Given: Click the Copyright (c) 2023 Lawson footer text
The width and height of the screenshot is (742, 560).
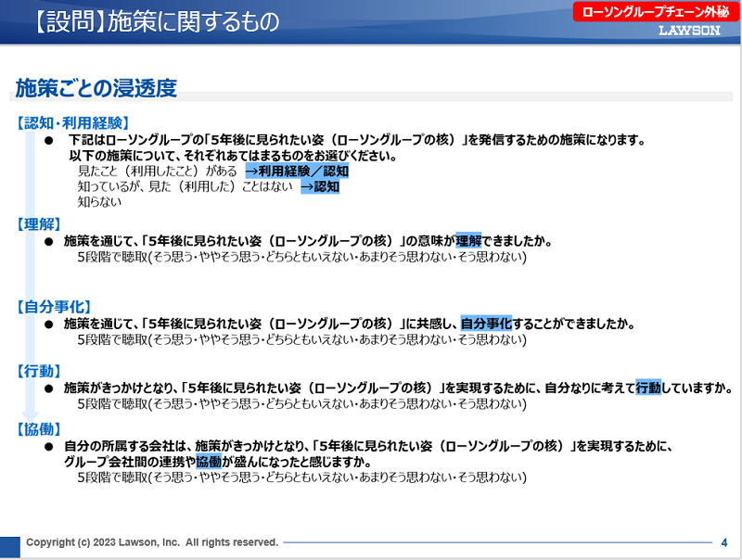Looking at the screenshot, I should (x=152, y=542).
